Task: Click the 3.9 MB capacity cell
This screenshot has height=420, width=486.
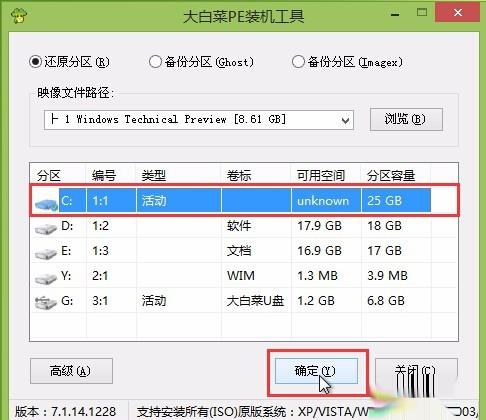Action: tap(387, 276)
